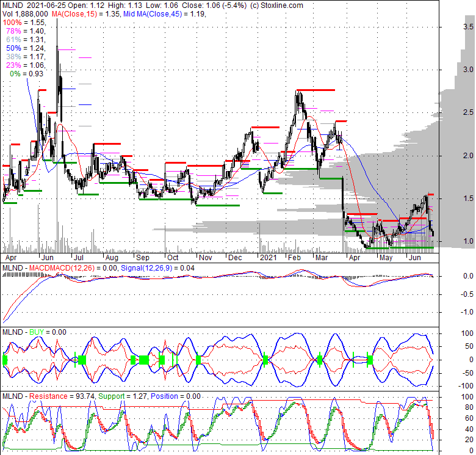Click the (c) Stoxline.com credit text
This screenshot has height=455, width=476.
(x=276, y=5)
